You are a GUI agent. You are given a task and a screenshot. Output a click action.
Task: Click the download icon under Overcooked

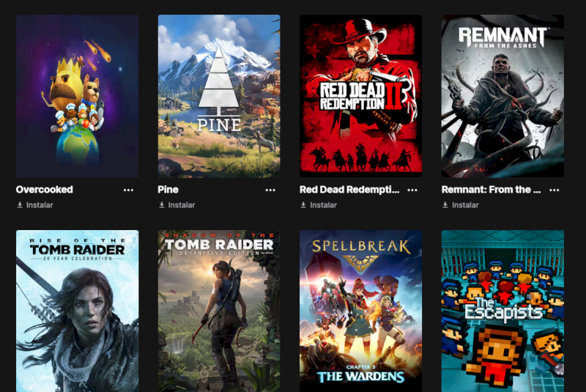(x=20, y=204)
